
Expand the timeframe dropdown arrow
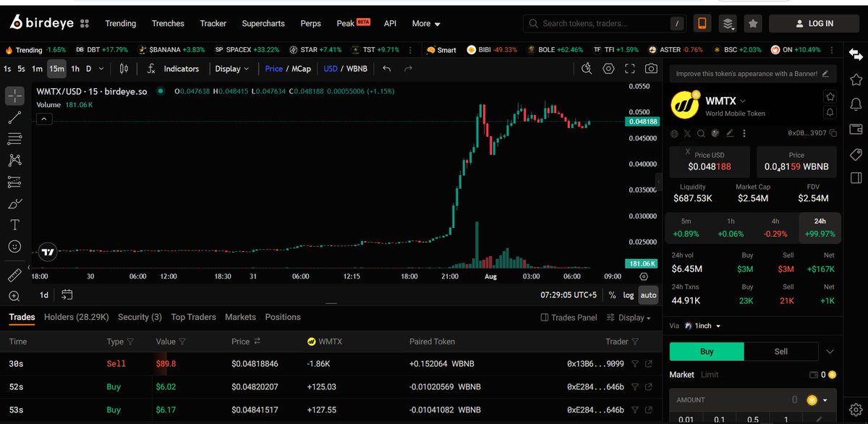(x=101, y=69)
